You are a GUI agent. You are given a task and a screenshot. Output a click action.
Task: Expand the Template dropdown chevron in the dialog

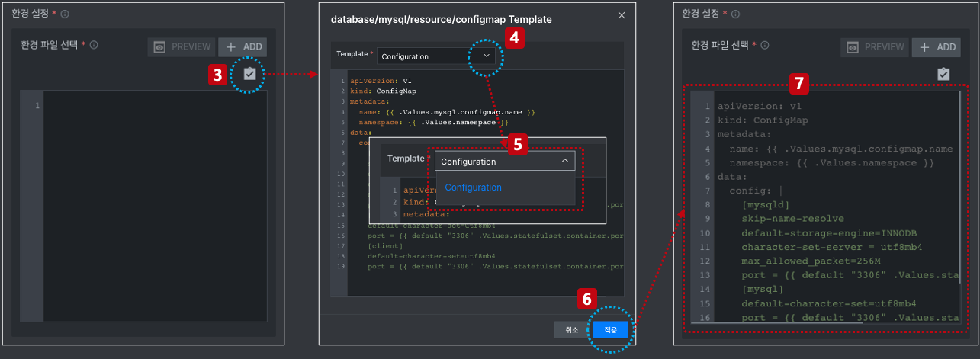coord(487,56)
